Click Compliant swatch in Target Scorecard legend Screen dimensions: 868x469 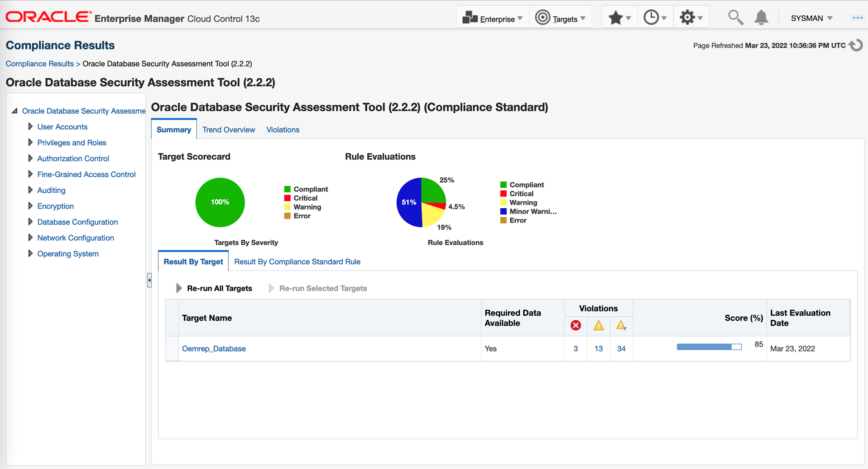pyautogui.click(x=287, y=189)
